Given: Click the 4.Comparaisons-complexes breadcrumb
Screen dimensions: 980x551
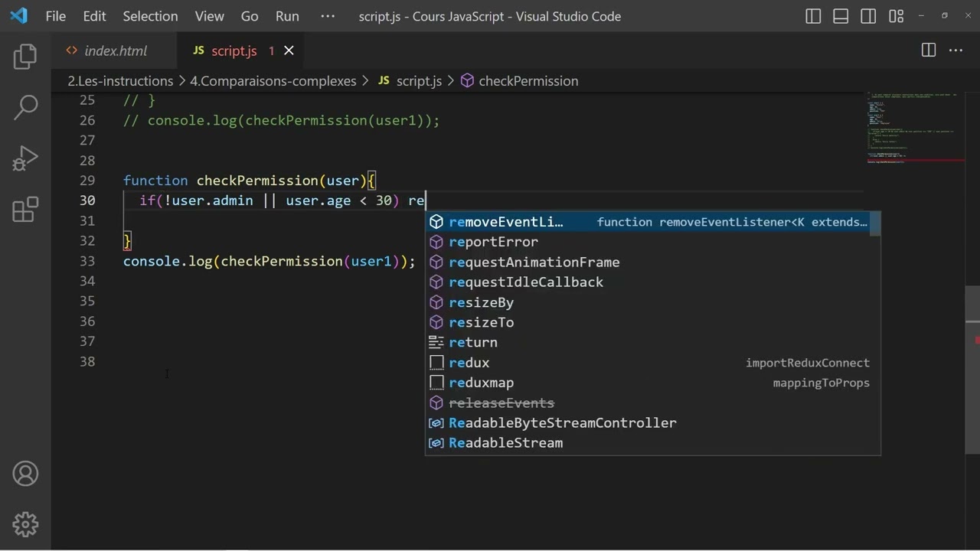Looking at the screenshot, I should tap(273, 80).
